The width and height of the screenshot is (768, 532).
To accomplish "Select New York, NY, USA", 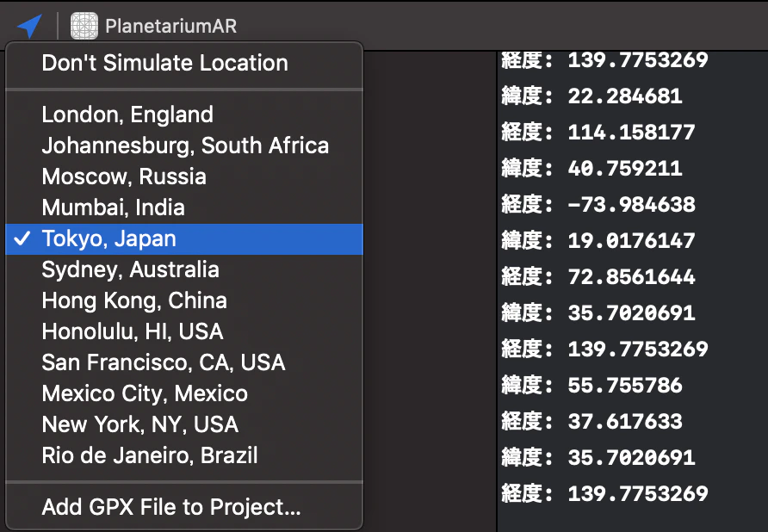I will click(x=184, y=424).
